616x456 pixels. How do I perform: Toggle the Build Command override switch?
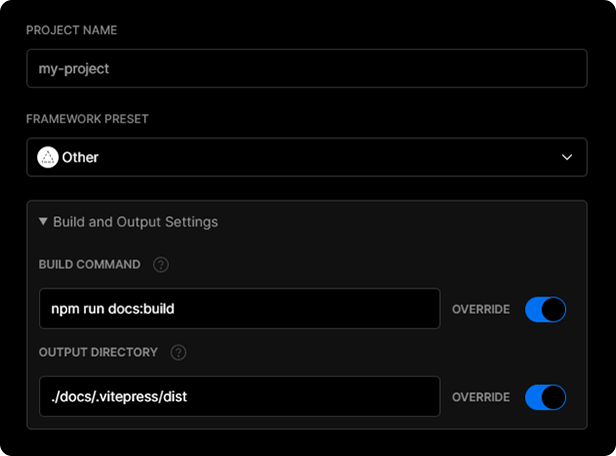pyautogui.click(x=545, y=309)
